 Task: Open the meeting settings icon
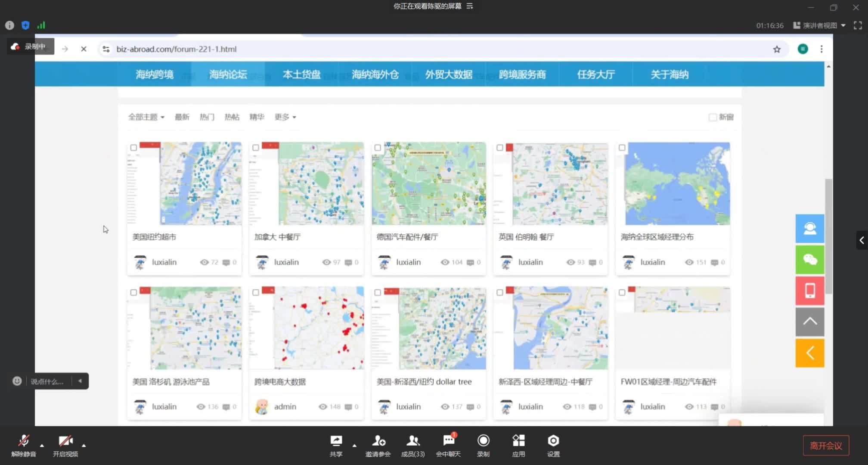click(553, 441)
